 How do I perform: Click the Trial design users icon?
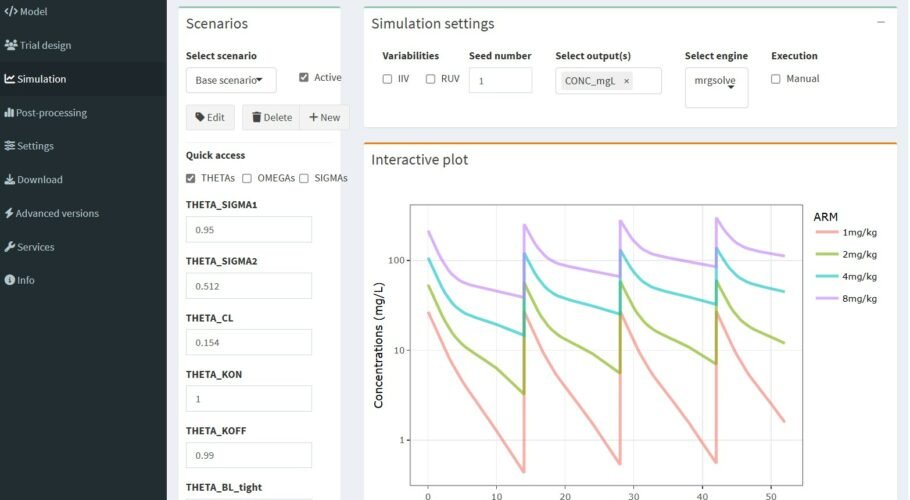click(11, 45)
